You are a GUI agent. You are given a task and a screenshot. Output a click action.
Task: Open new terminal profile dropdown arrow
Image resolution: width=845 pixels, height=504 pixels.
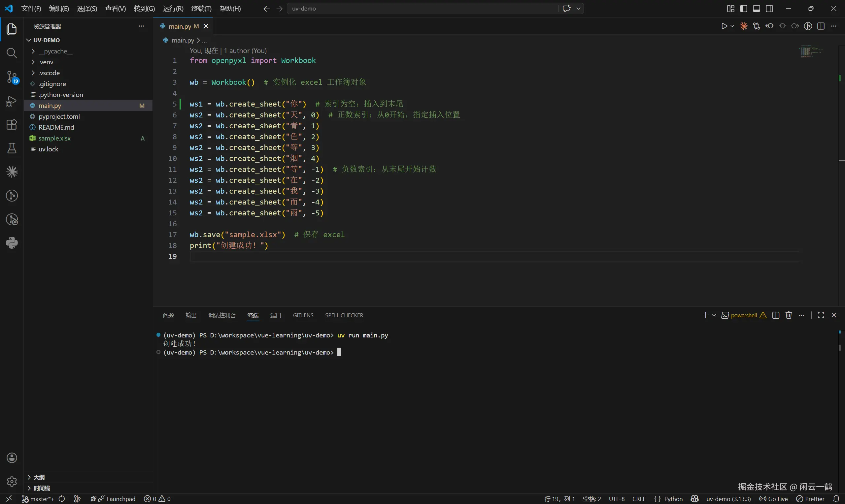click(x=714, y=315)
